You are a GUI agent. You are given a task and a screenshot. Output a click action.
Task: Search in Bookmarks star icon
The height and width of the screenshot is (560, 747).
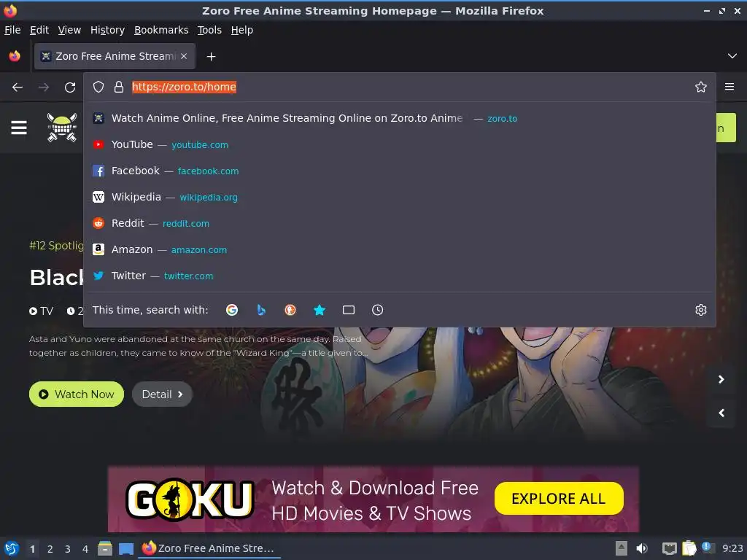(320, 310)
